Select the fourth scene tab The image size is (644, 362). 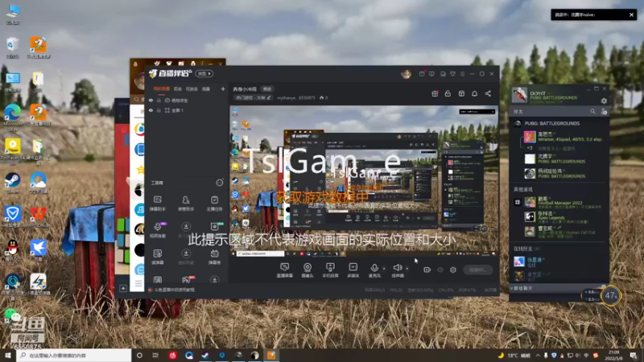[x=206, y=88]
